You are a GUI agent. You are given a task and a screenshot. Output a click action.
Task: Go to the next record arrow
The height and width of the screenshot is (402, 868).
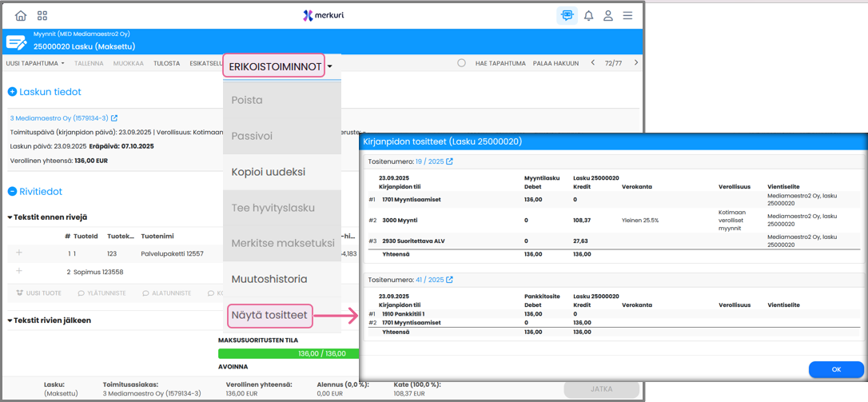click(x=636, y=63)
